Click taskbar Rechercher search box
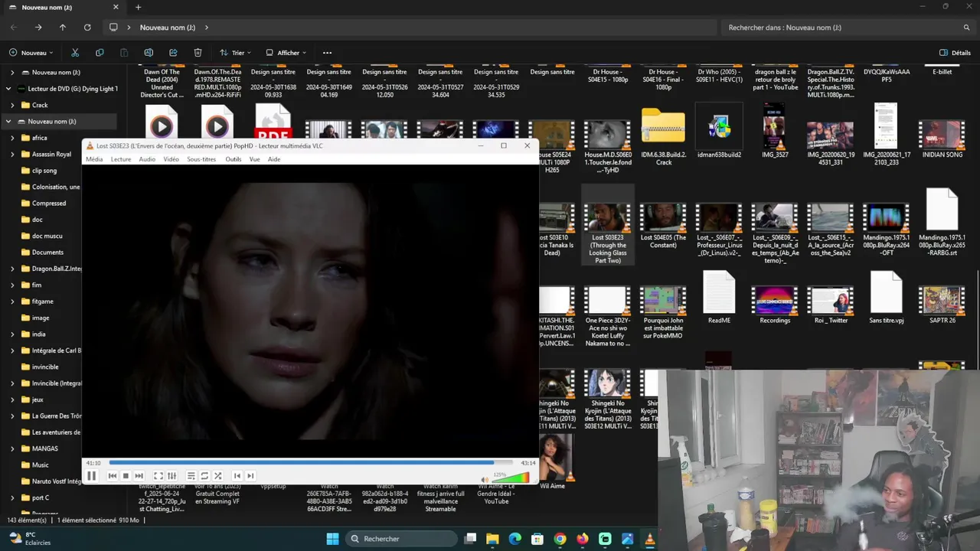The image size is (980, 551). point(401,539)
